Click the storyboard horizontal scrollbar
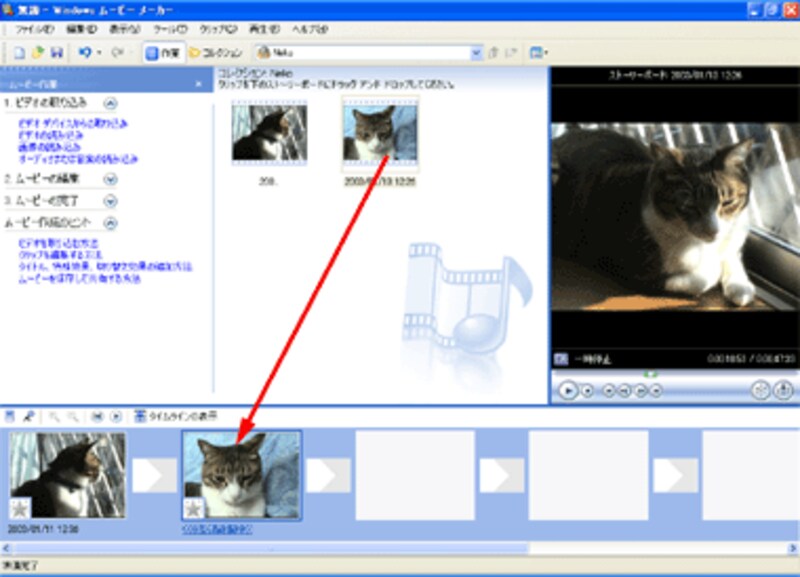Viewport: 800px width, 577px height. point(270,548)
